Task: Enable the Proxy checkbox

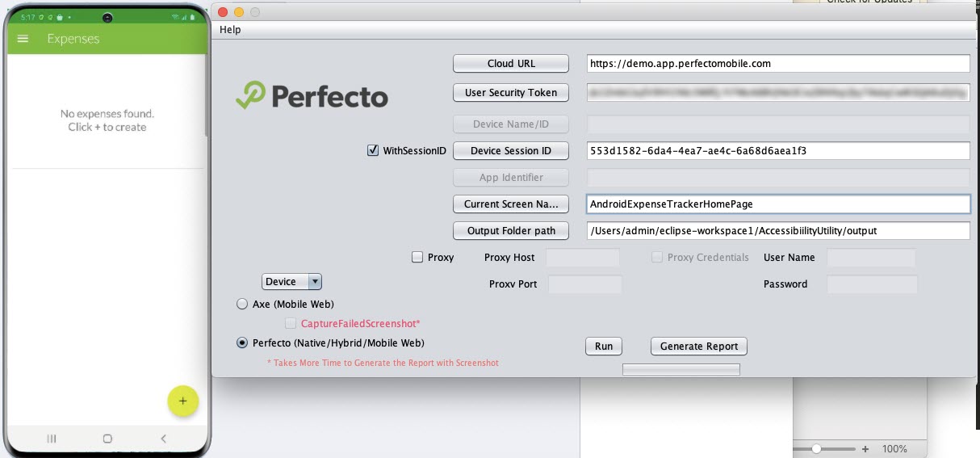Action: tap(417, 258)
